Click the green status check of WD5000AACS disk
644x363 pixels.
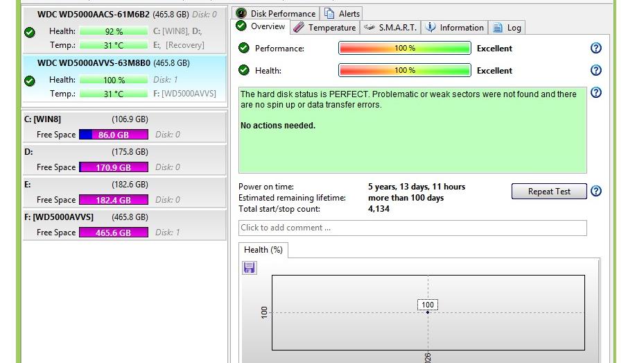click(30, 32)
